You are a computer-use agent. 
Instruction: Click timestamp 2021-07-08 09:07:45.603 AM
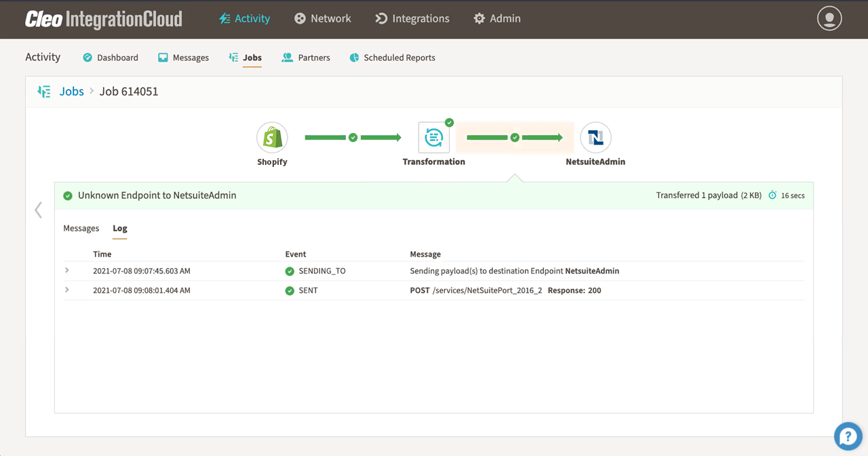point(142,271)
